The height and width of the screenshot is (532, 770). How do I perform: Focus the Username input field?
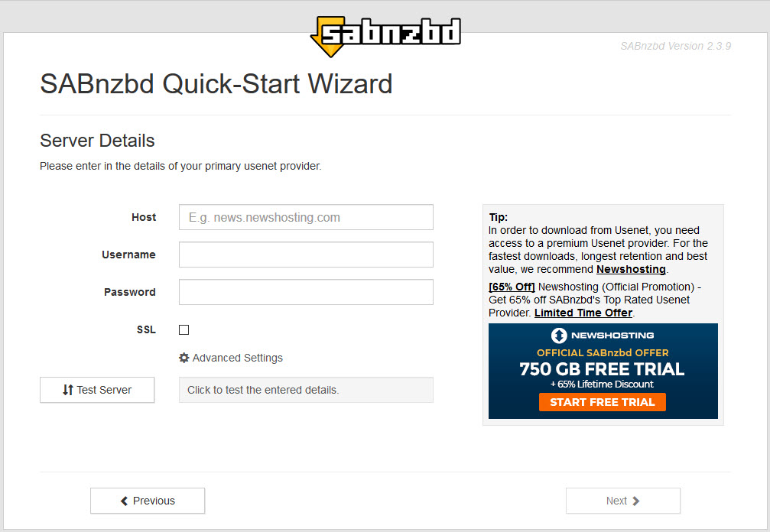tap(306, 255)
